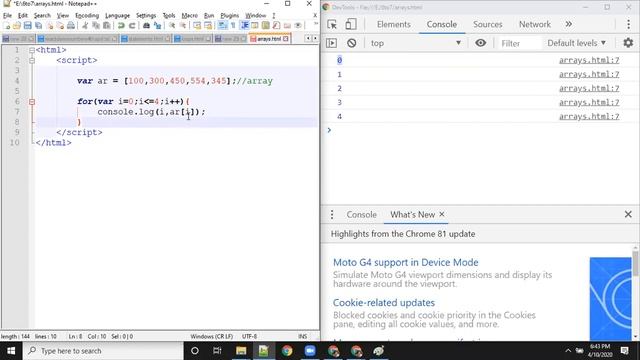Open arrays.html:7 link for log value 2
Viewport: 640px width, 360px height.
[589, 88]
